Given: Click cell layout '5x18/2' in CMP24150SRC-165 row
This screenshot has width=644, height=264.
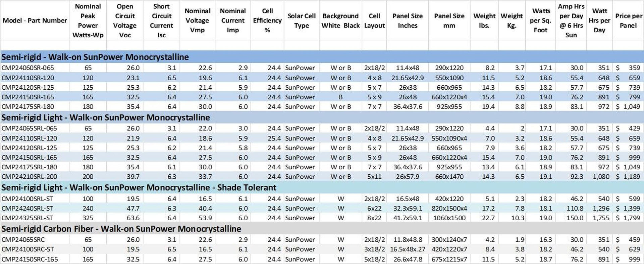Looking at the screenshot, I should click(374, 259).
